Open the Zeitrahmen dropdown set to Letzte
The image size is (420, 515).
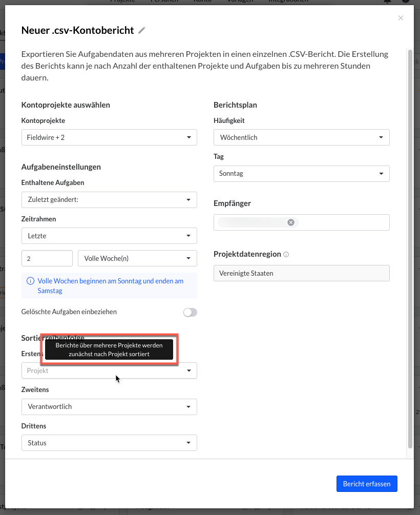coord(109,236)
